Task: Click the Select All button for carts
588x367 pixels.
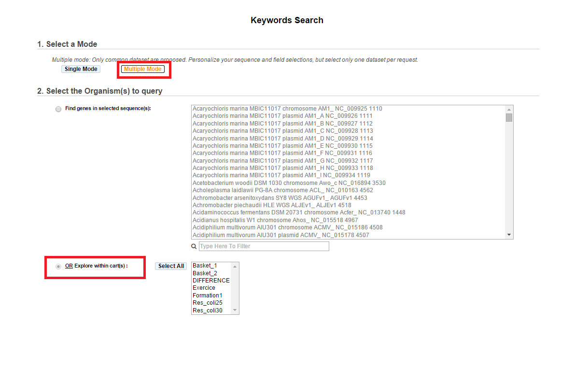Action: point(171,266)
